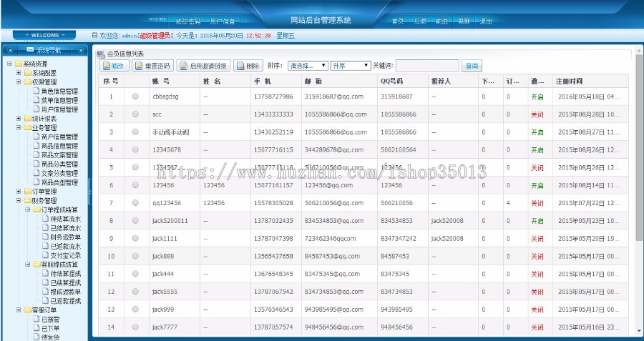644x341 pixels.
Task: Expand the 订单管理 tree node toggle
Action: click(x=19, y=191)
